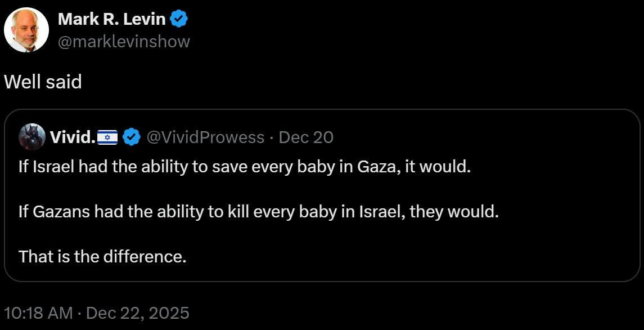The width and height of the screenshot is (644, 330).
Task: Select the "Well said" post text
Action: 43,82
